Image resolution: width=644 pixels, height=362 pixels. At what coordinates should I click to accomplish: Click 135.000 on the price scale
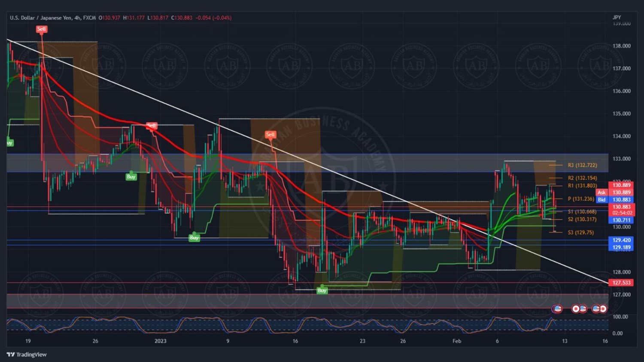[x=622, y=114]
